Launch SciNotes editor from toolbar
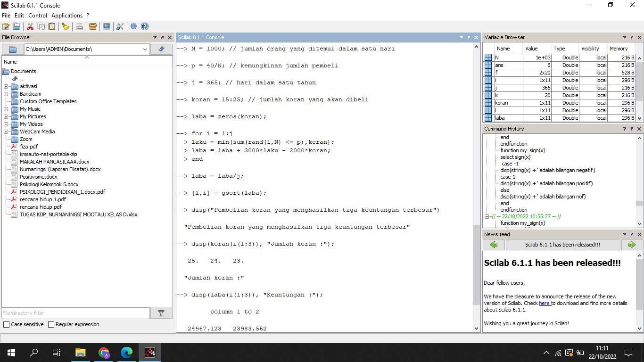 (6, 26)
